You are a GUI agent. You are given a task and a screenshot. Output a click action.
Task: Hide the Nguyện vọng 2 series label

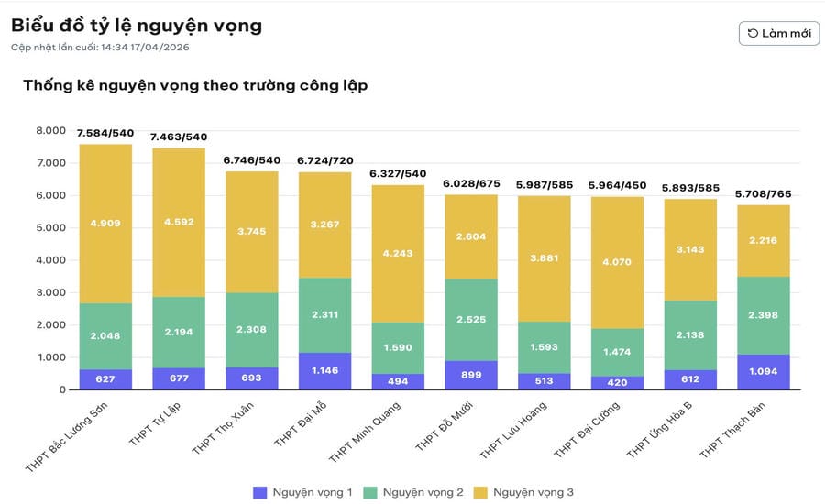tap(423, 492)
